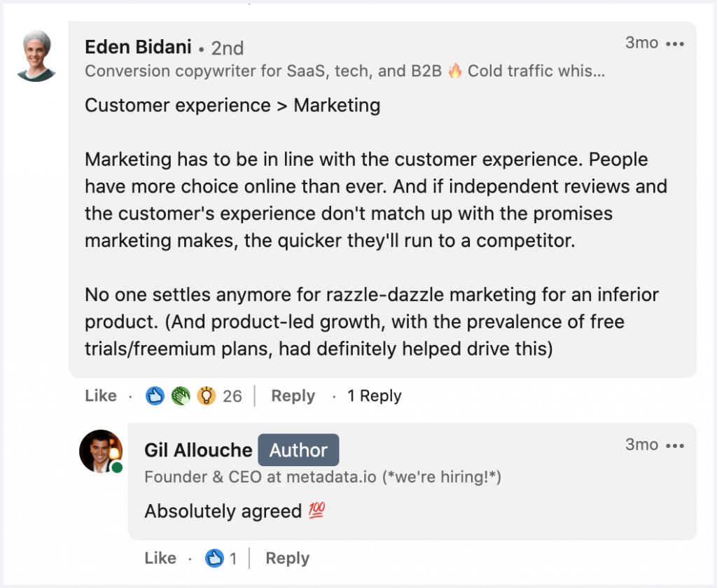Open the three-dot options menu on Eden's comment

pyautogui.click(x=676, y=43)
